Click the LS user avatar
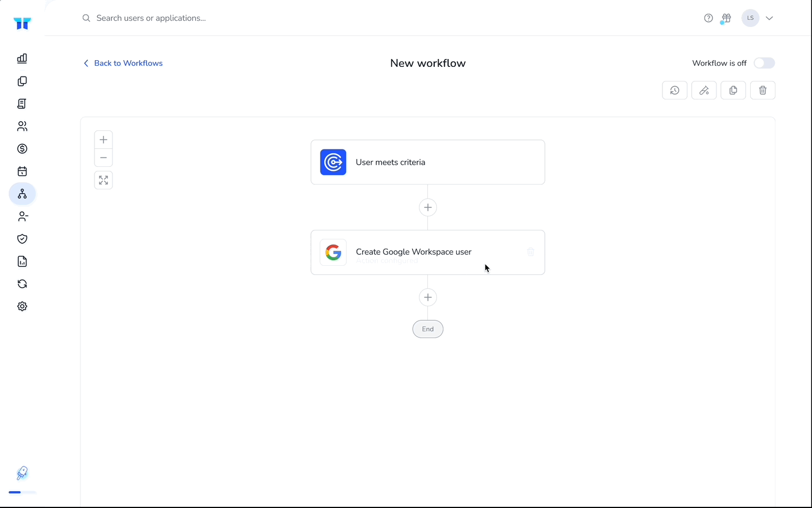 tap(750, 18)
